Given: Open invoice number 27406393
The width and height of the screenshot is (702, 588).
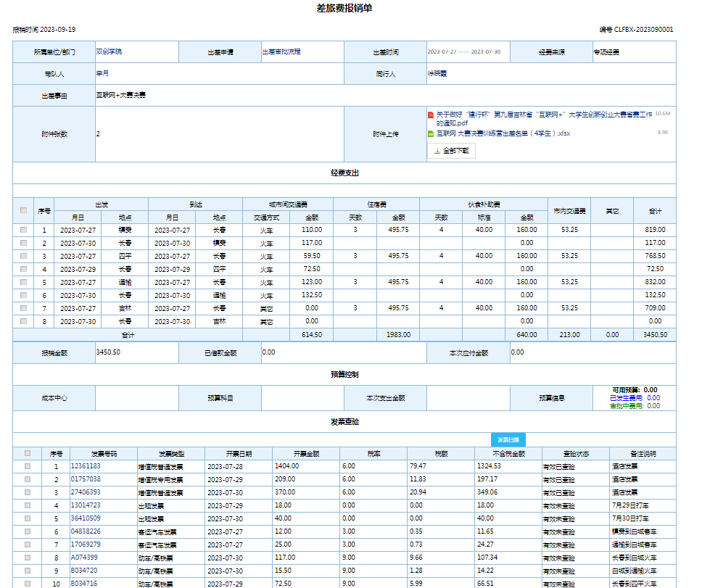Looking at the screenshot, I should [x=86, y=492].
